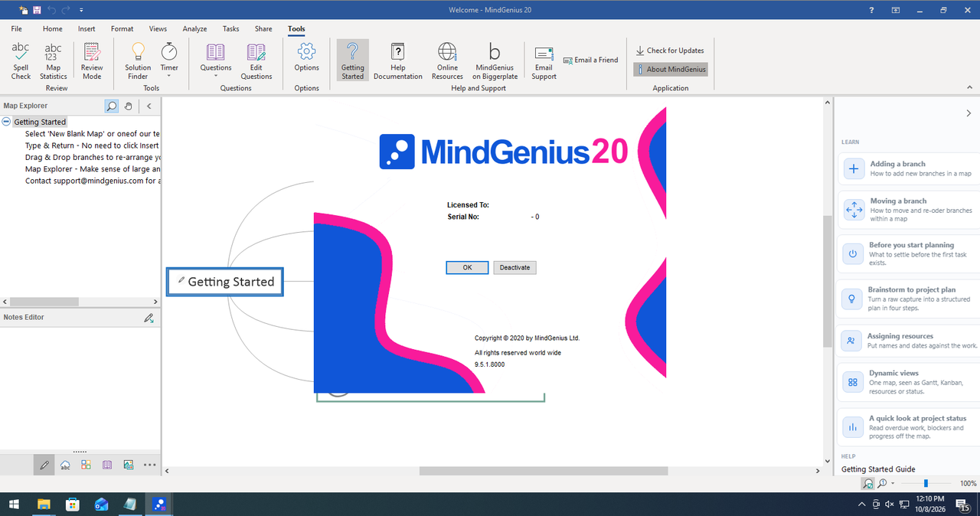The image size is (980, 516).
Task: Switch to the Insert ribbon tab
Action: [x=87, y=29]
